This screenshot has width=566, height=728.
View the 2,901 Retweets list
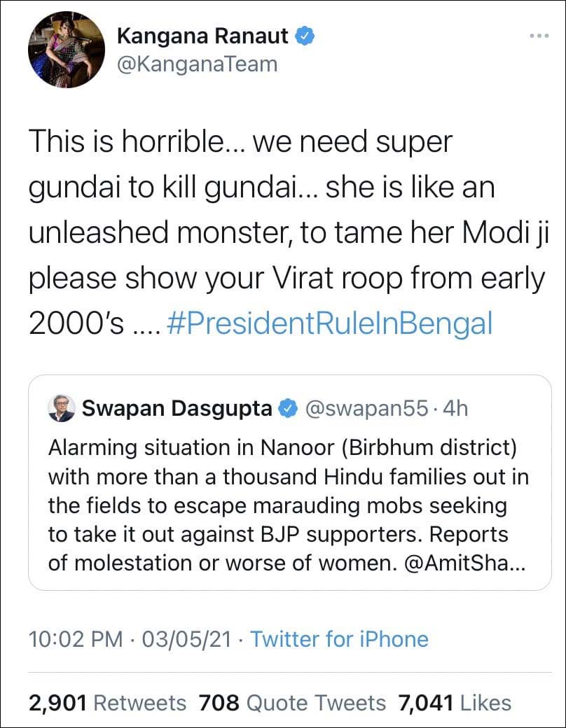click(x=107, y=702)
